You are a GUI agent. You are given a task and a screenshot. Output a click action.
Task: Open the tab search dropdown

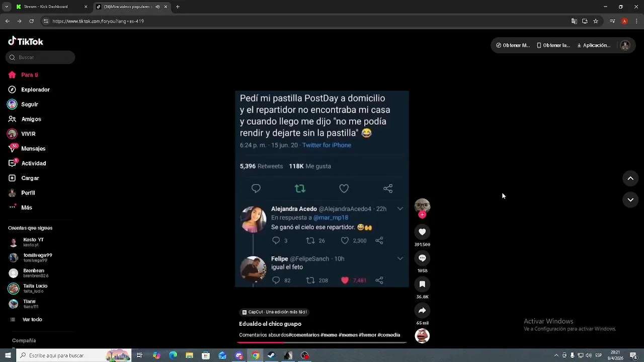7,7
